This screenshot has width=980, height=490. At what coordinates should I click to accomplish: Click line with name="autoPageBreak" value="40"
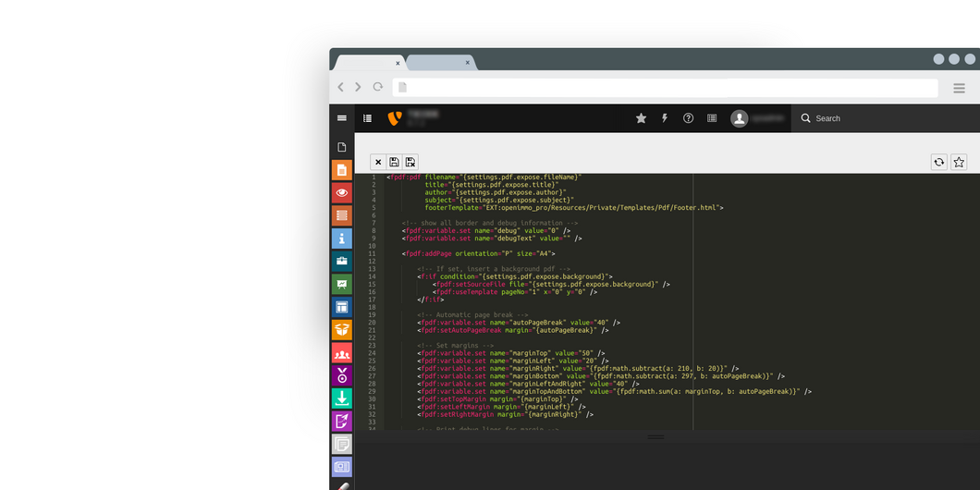pos(519,323)
